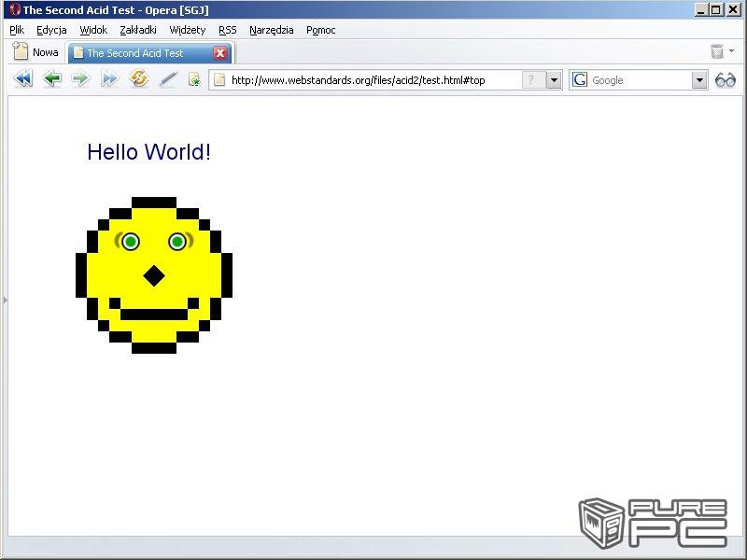Close the Opera window

(733, 9)
